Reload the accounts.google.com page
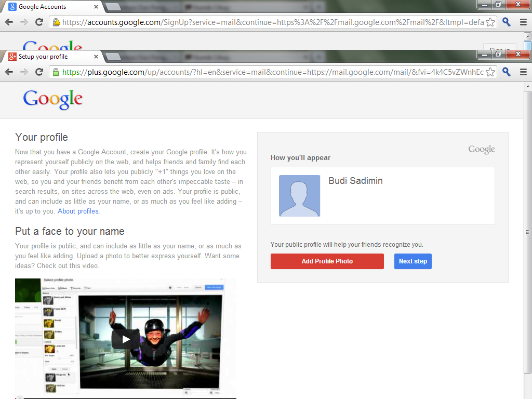 click(39, 22)
